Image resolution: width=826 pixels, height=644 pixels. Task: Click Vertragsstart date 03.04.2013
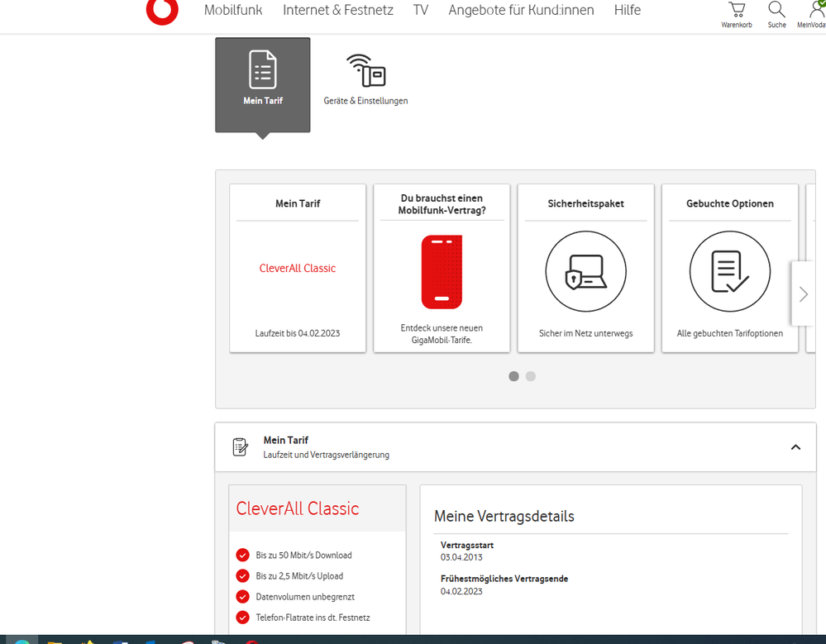461,557
